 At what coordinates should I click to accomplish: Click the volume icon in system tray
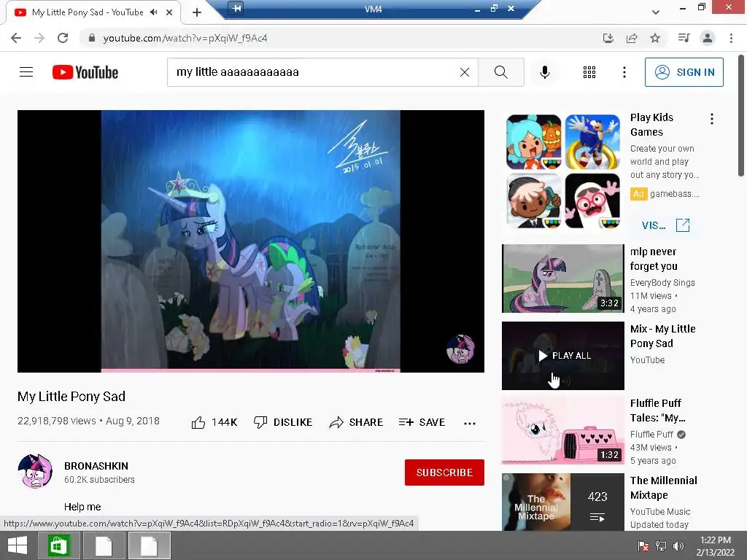tap(678, 545)
